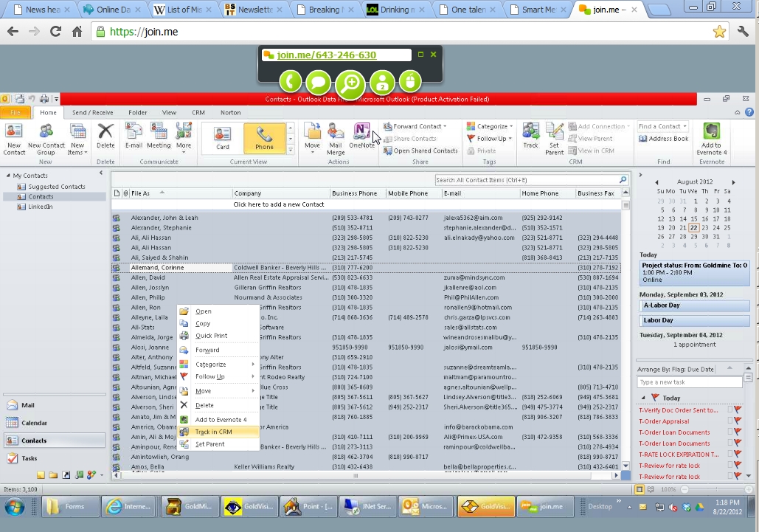
Task: Toggle the flag on T-Verify Doc Order task
Action: click(x=738, y=410)
